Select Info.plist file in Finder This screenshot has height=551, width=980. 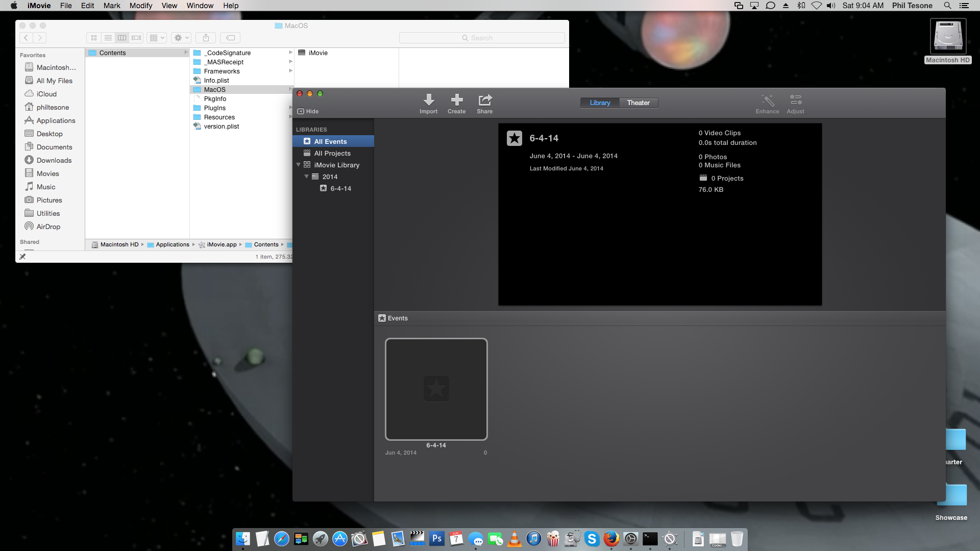(x=242, y=80)
